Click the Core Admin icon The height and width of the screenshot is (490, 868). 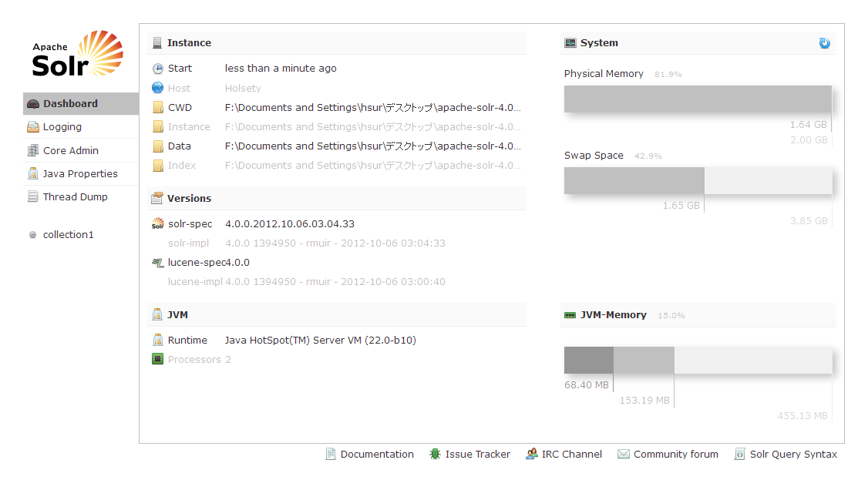[32, 151]
